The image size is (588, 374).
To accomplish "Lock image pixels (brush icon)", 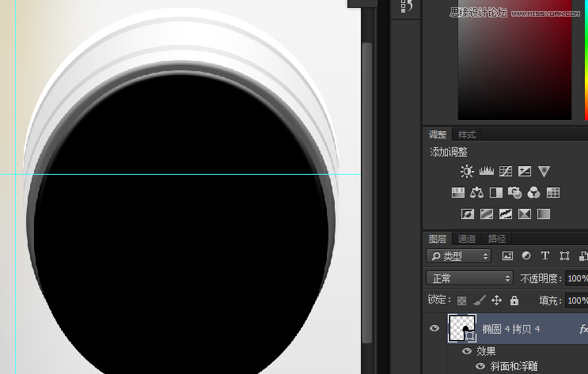I will click(480, 300).
